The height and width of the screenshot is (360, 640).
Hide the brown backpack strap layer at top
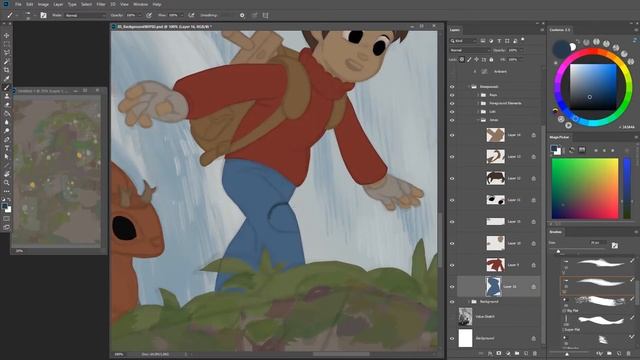tap(452, 135)
